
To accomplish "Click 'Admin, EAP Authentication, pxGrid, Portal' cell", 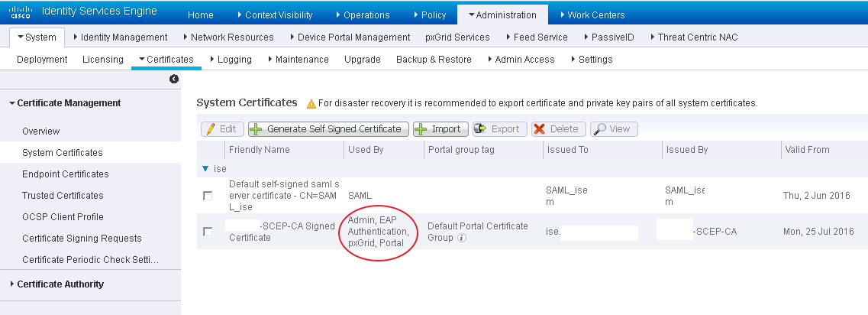I will 378,232.
